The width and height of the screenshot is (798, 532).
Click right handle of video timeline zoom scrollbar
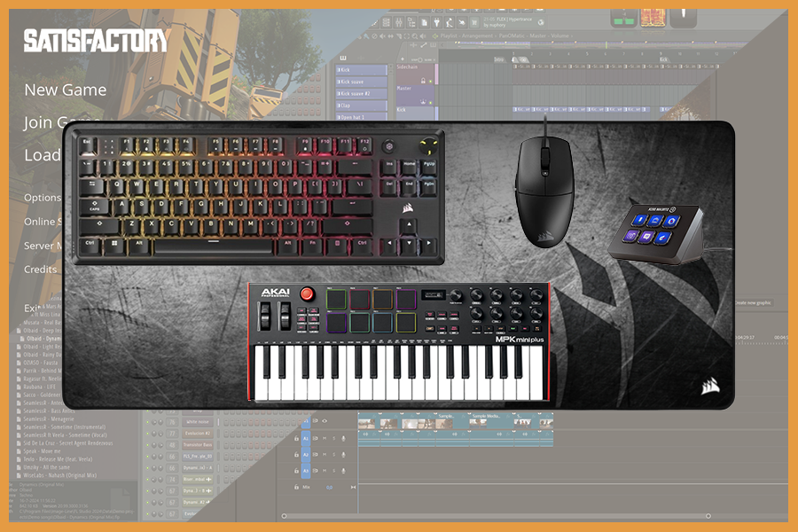[708, 516]
